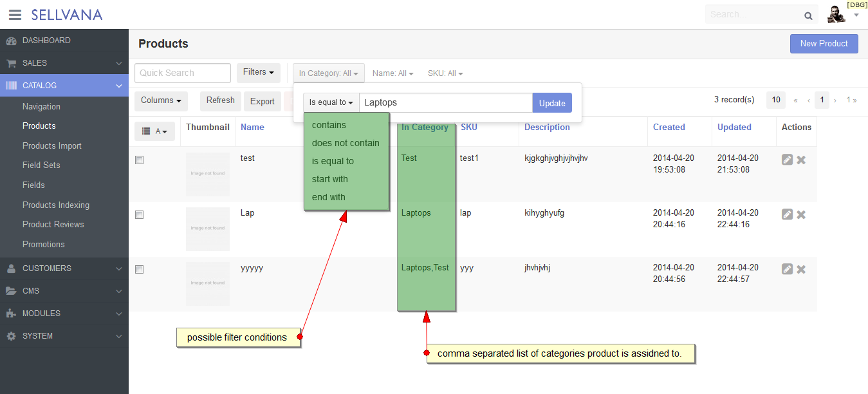Viewport: 868px width, 394px height.
Task: Sort by SKU column header
Action: (x=469, y=127)
